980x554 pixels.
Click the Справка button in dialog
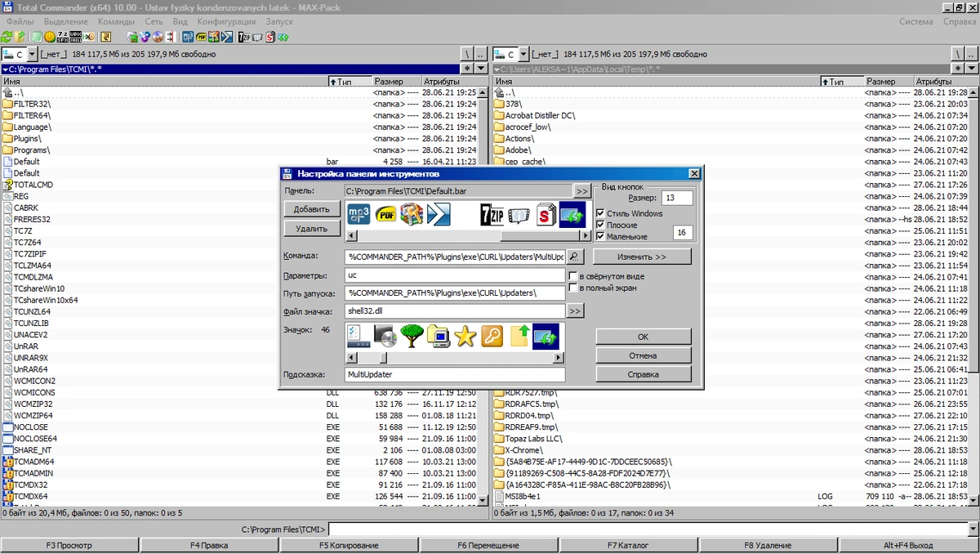643,374
